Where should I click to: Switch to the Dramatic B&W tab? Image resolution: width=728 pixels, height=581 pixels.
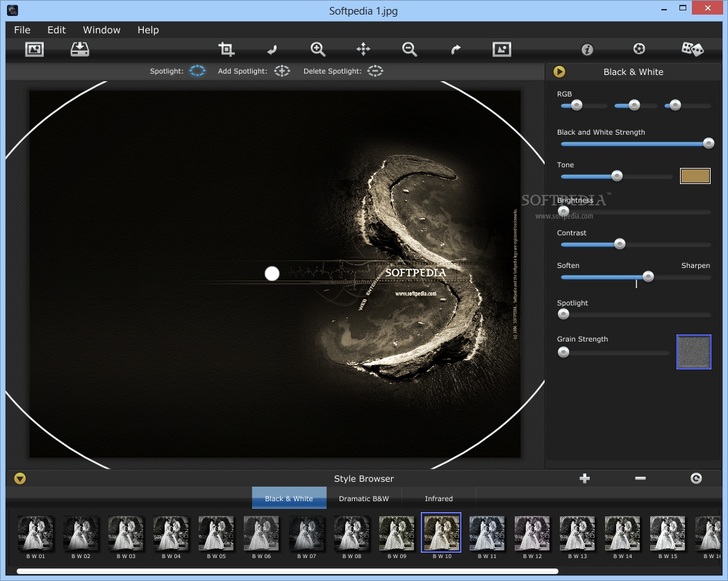pos(364,498)
